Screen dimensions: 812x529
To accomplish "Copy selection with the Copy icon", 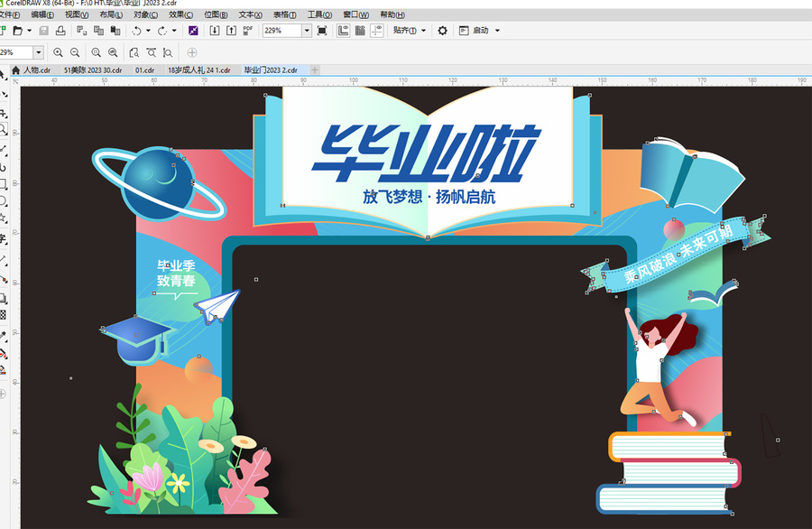I will tap(98, 31).
